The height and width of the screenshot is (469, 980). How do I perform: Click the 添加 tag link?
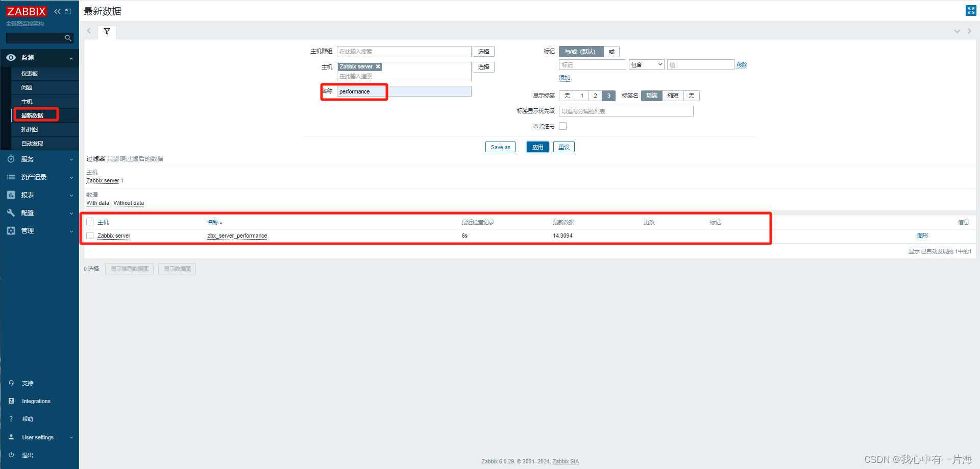click(565, 78)
